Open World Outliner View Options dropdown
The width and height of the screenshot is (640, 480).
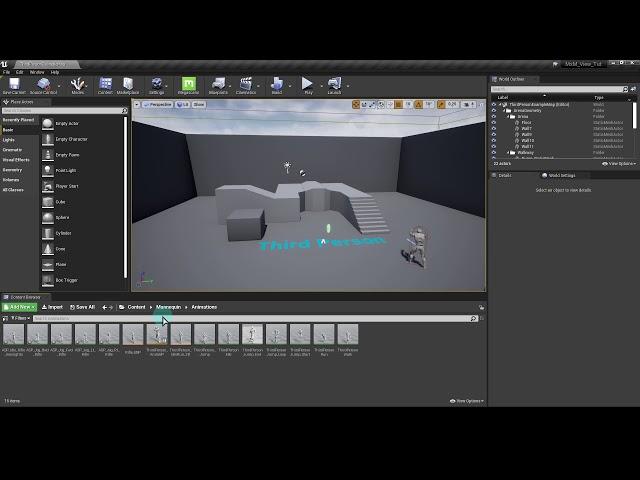pos(619,164)
